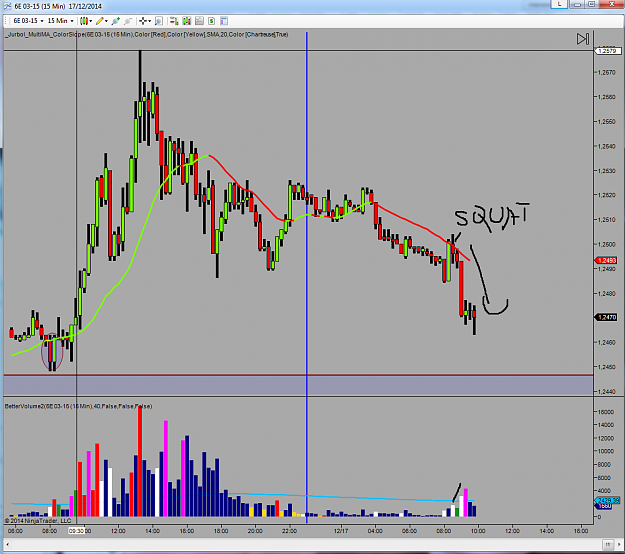
Task: Click the scrollbar left arrow
Action: click(x=8, y=544)
